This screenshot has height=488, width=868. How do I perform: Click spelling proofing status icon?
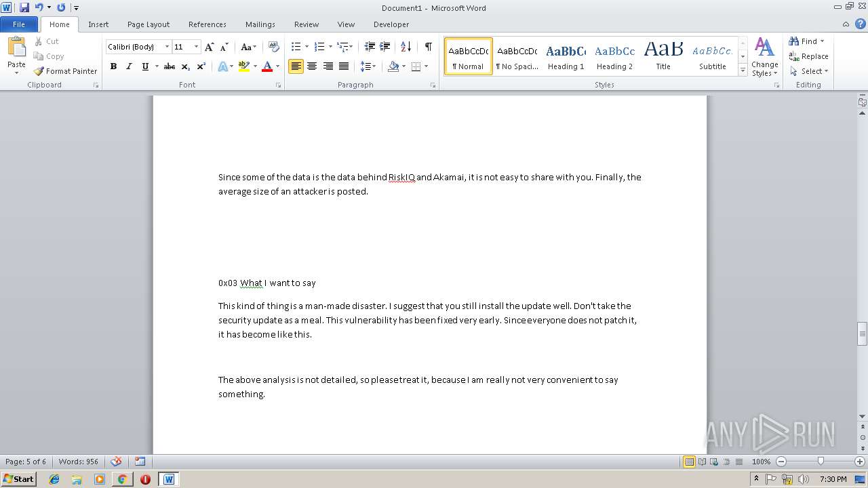click(x=117, y=462)
